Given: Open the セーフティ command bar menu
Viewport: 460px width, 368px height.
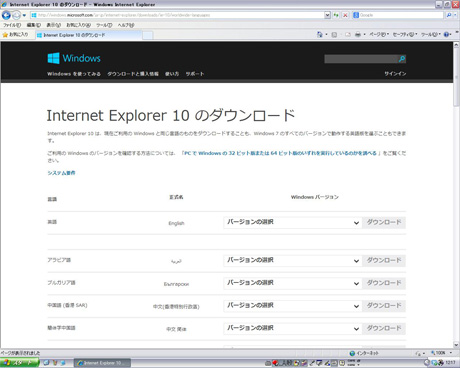Looking at the screenshot, I should 405,34.
